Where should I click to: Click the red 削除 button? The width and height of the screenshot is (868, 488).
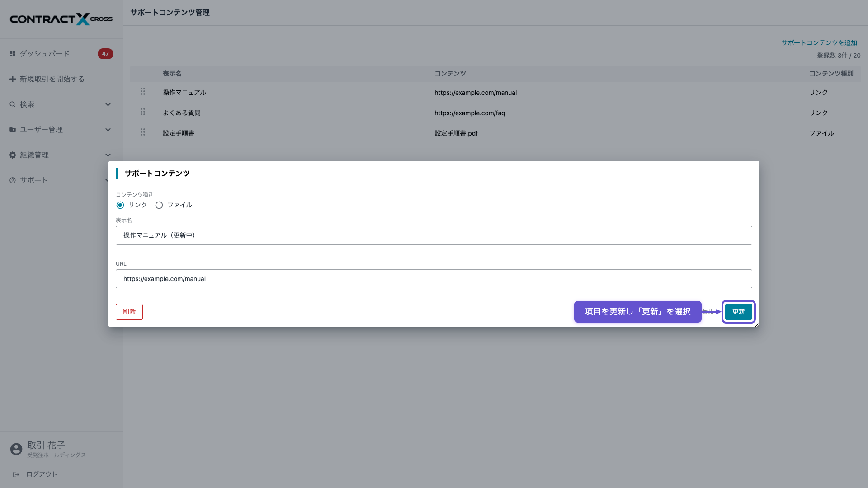(129, 312)
